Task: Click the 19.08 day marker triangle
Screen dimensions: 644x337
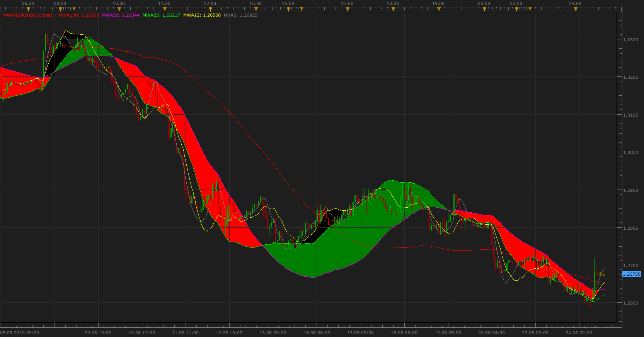Action: coord(439,10)
